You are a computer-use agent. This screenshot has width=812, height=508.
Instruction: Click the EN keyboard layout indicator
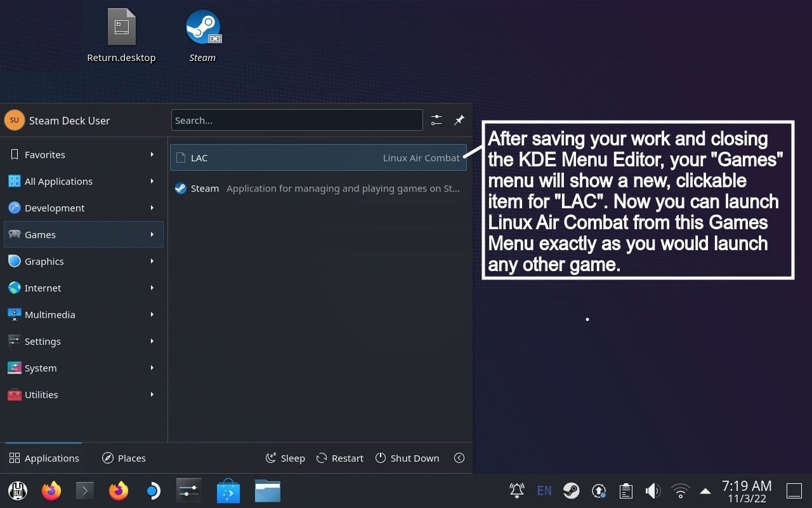[544, 490]
